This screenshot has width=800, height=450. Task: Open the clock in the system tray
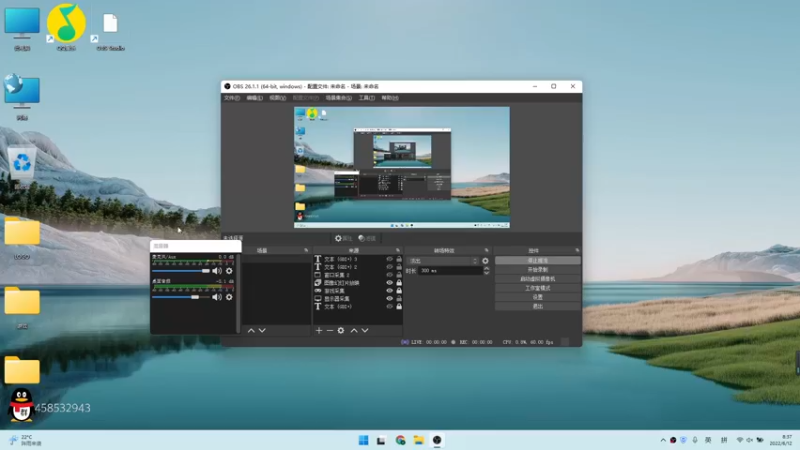pyautogui.click(x=781, y=440)
